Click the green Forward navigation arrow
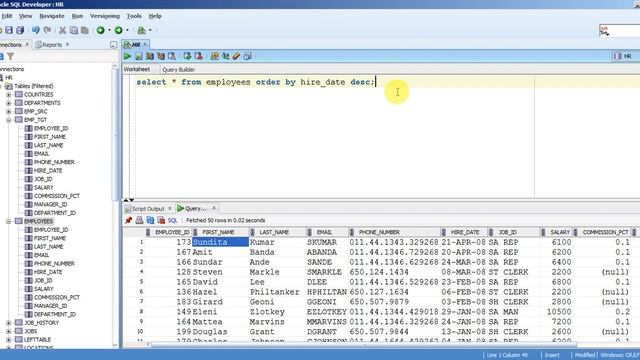640x360 pixels. pyautogui.click(x=118, y=30)
